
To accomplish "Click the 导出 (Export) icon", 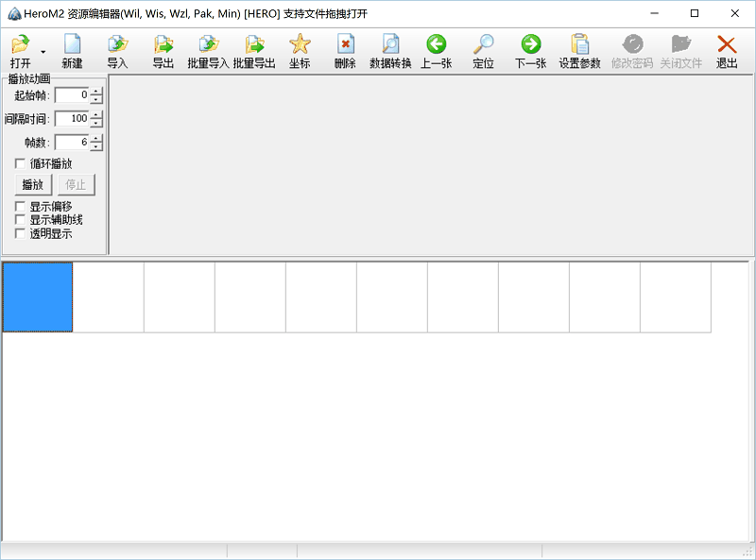I will [163, 45].
